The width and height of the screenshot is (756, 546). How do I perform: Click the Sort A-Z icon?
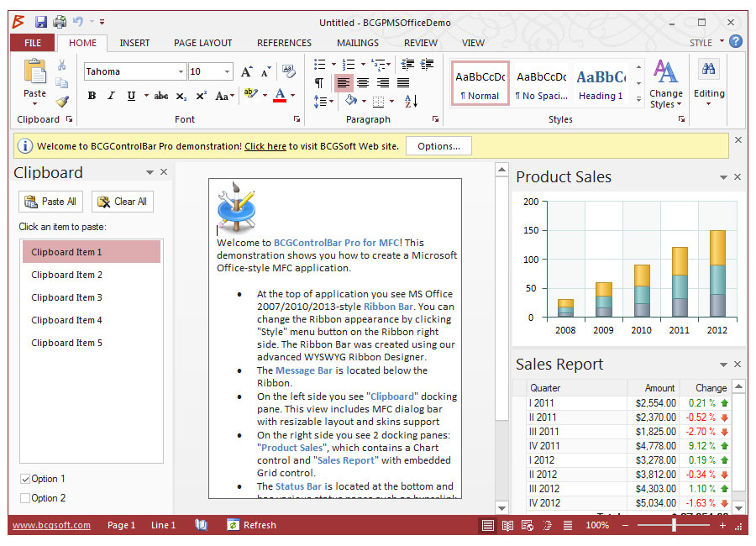point(411,101)
